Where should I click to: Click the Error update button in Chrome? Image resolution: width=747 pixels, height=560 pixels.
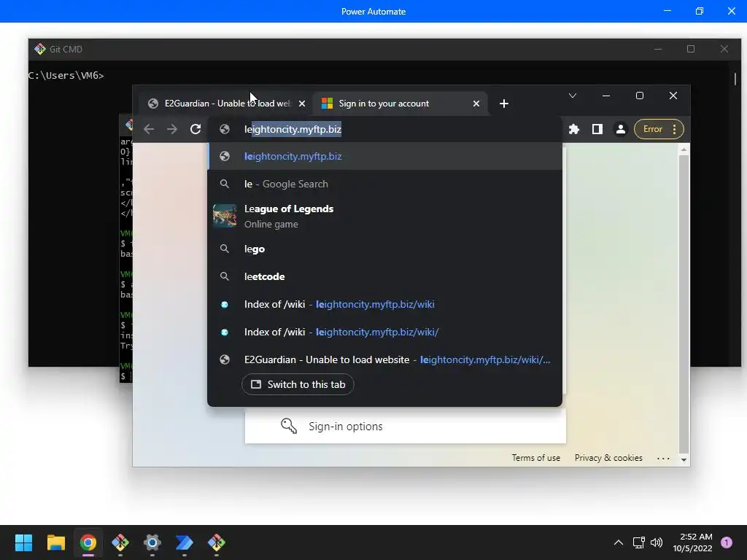(653, 129)
